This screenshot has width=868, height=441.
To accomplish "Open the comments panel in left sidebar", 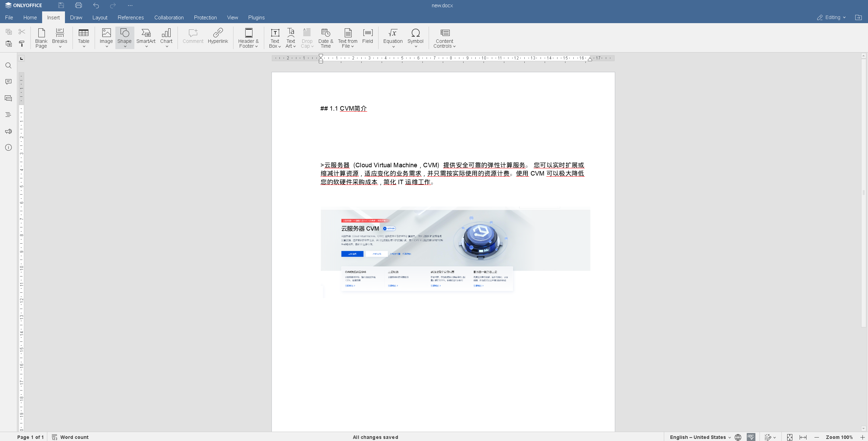I will (8, 82).
